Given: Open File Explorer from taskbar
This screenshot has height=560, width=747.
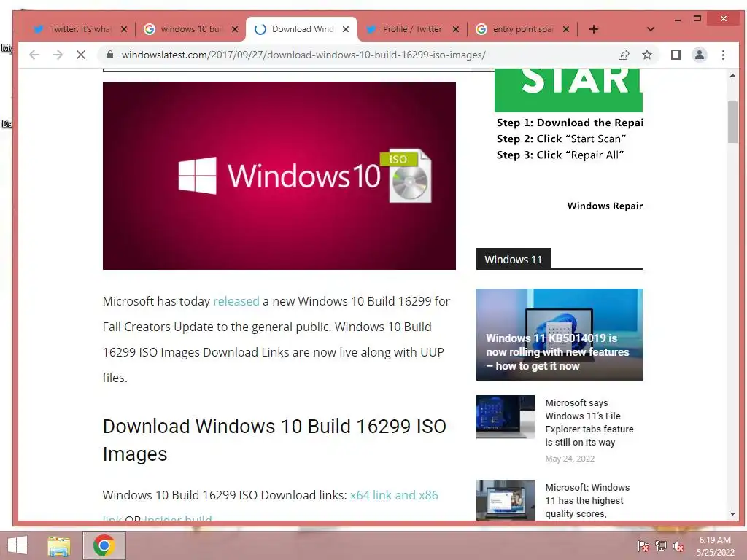Looking at the screenshot, I should (x=59, y=545).
